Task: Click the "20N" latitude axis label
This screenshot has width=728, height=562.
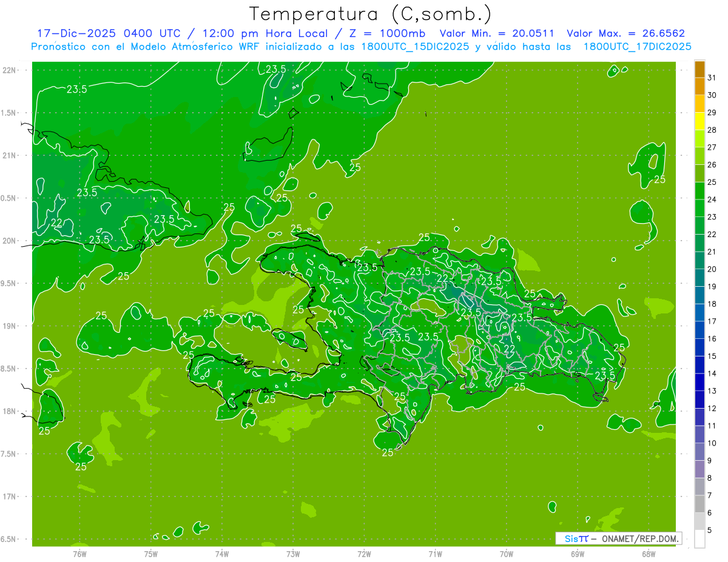Action: click(x=9, y=241)
